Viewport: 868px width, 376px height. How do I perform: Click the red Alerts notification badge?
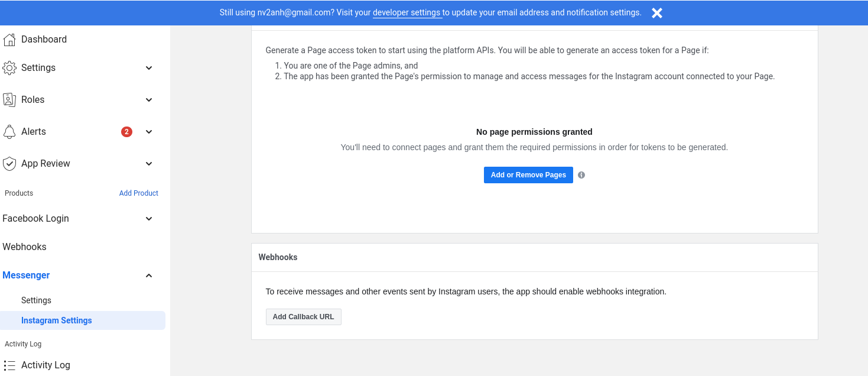(x=126, y=132)
